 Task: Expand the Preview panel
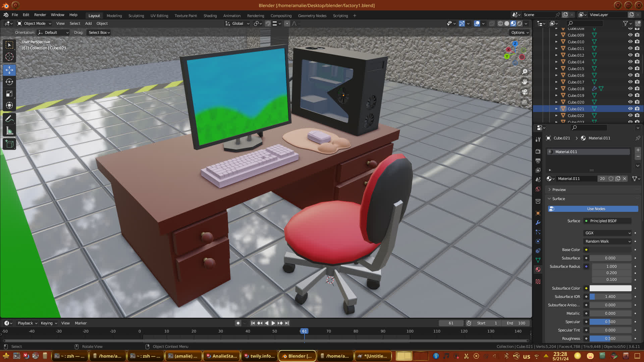(x=559, y=190)
